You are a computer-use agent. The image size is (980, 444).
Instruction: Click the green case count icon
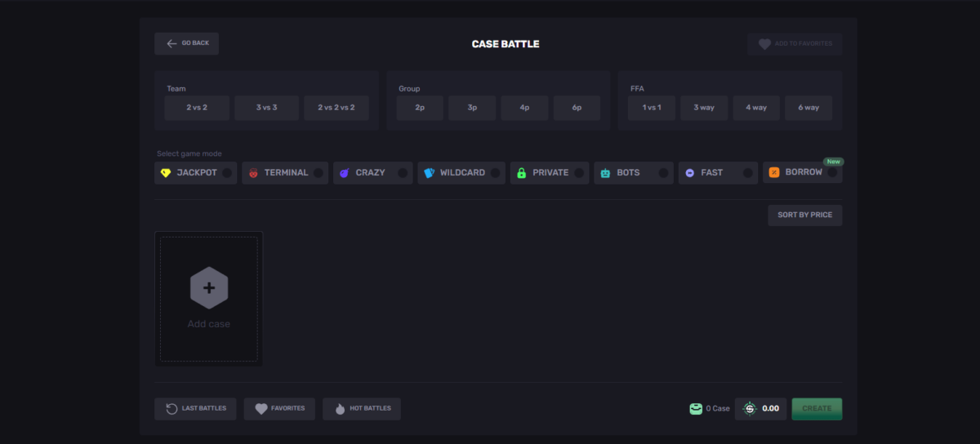[x=696, y=409]
